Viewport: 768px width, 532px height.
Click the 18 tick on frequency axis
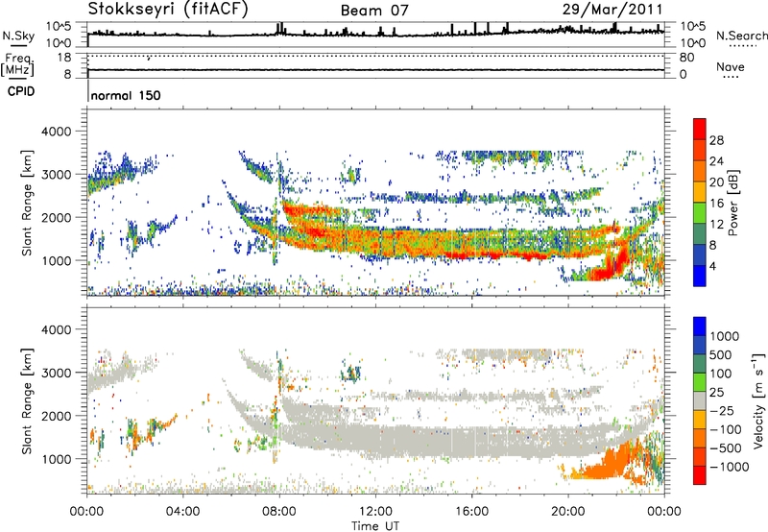click(x=64, y=58)
